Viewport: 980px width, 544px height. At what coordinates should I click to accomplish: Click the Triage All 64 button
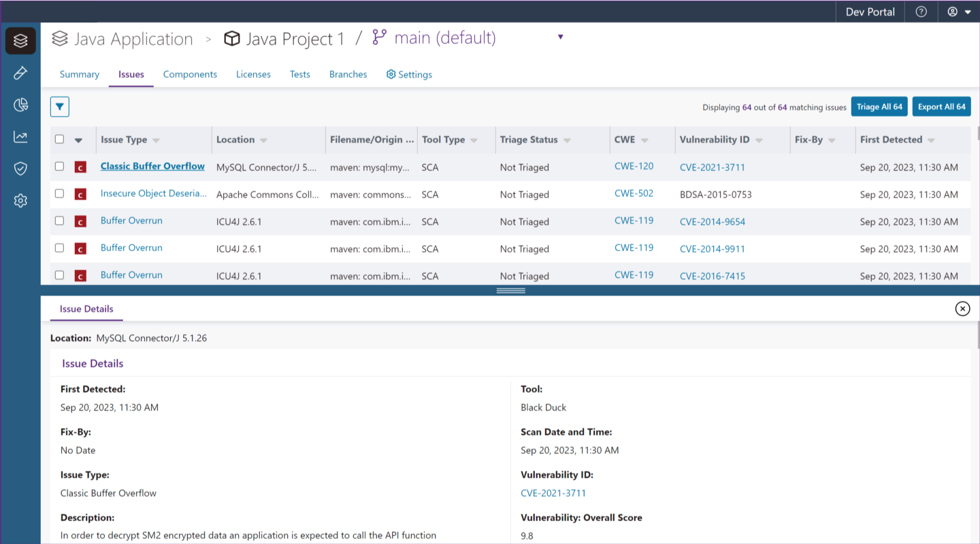(879, 107)
